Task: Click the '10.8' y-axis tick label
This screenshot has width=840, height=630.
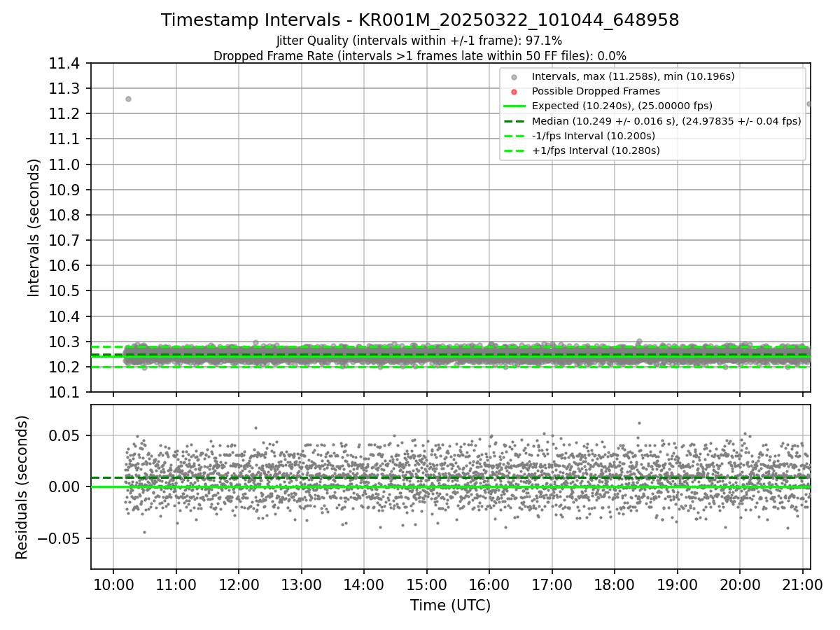Action: tap(64, 215)
